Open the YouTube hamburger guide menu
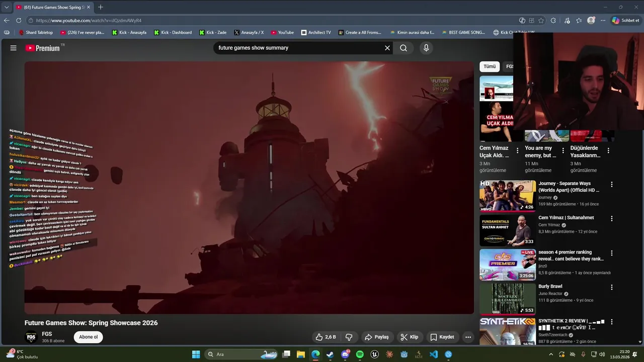 click(x=14, y=48)
